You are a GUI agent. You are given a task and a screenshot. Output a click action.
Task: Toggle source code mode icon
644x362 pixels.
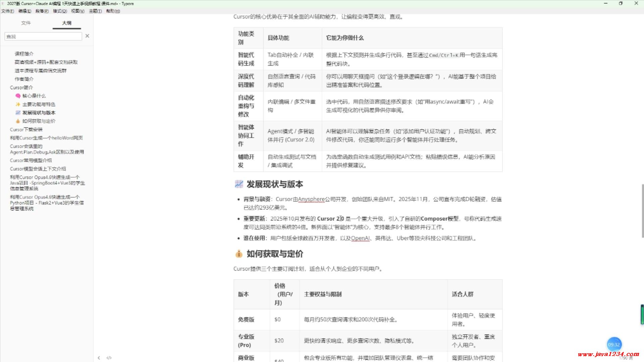click(109, 358)
